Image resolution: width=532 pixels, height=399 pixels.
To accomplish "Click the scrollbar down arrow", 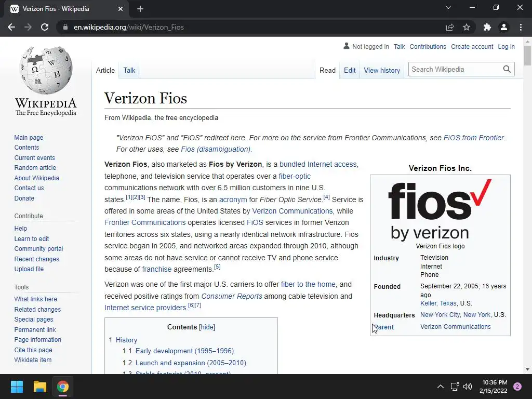I will (x=527, y=369).
